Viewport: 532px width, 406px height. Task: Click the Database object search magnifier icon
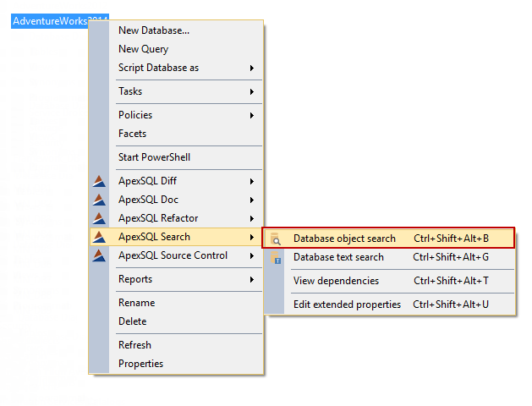click(x=276, y=239)
